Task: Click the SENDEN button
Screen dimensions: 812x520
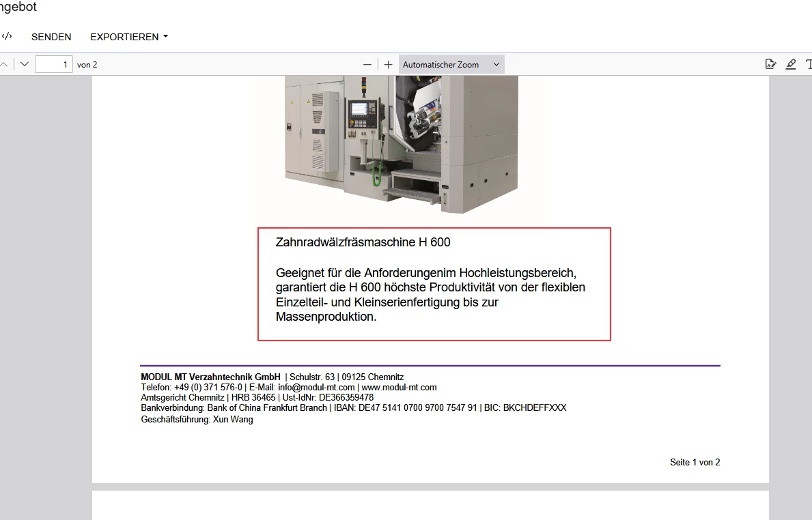Action: 51,37
